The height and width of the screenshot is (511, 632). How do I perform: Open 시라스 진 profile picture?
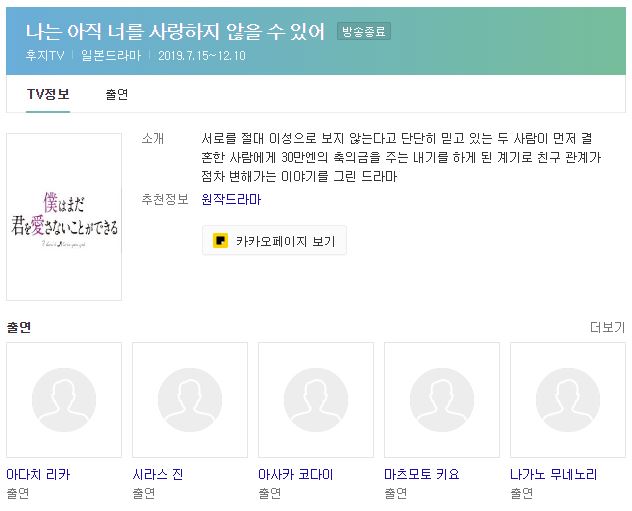coord(190,400)
